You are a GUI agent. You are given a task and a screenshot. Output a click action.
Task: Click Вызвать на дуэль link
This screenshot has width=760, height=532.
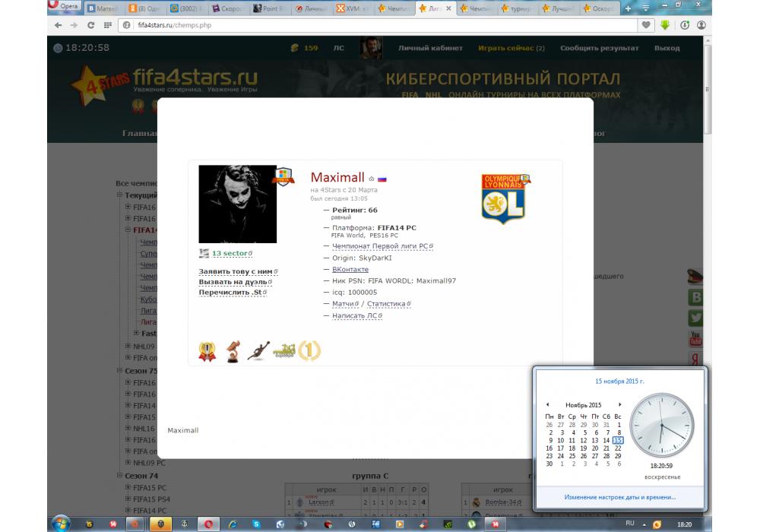click(233, 282)
